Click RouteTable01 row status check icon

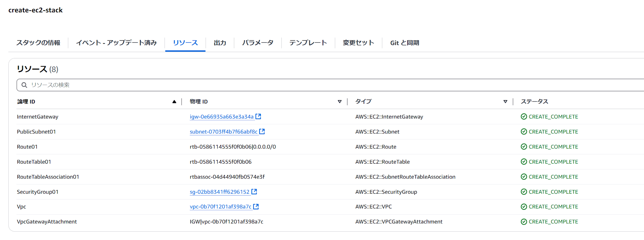click(524, 162)
